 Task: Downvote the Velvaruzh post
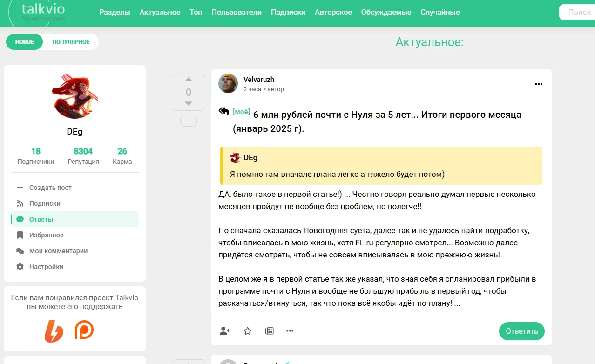coord(189,103)
